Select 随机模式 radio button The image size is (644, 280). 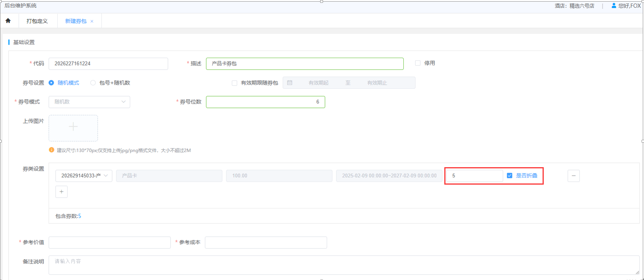click(x=52, y=83)
